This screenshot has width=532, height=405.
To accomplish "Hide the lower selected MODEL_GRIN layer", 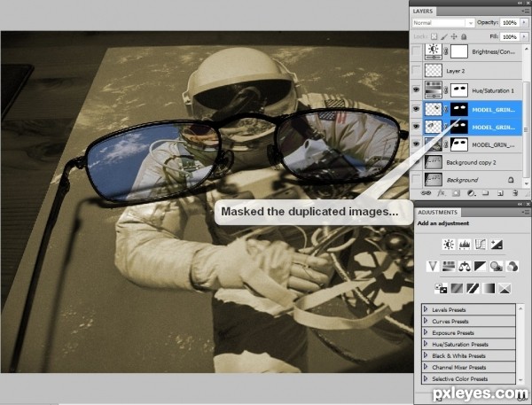I will click(x=416, y=127).
